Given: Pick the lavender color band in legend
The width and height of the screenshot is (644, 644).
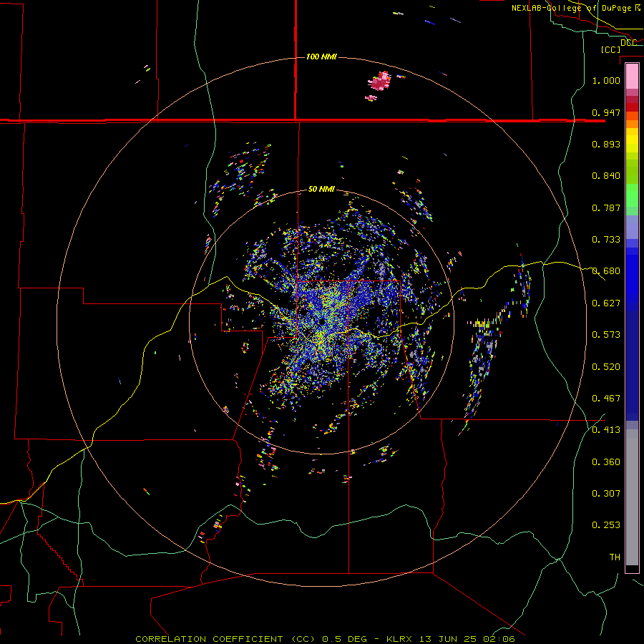Looking at the screenshot, I should click(x=632, y=228).
